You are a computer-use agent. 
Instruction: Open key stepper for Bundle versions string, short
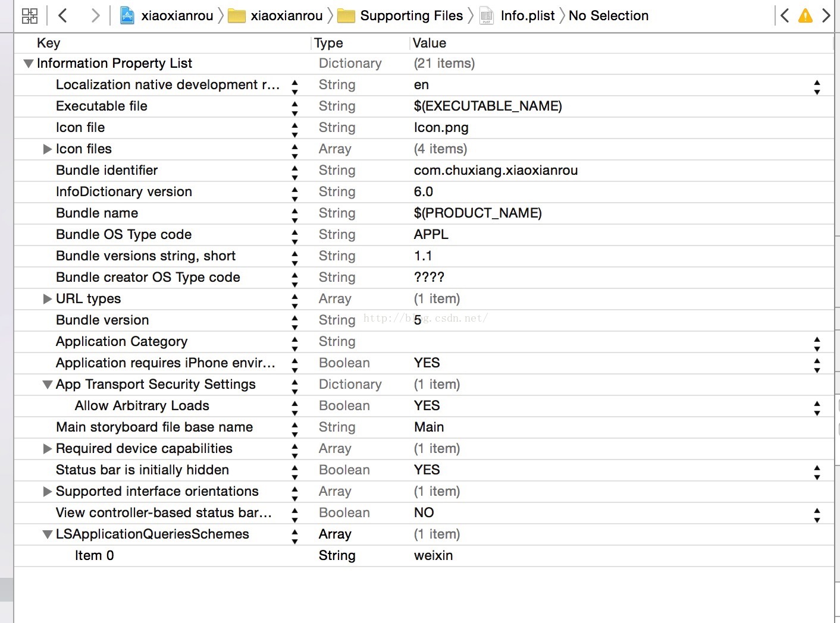click(294, 259)
